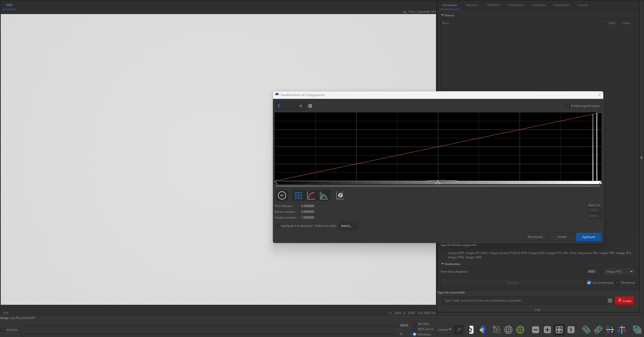Click the green concentric target icon
644x337 pixels.
point(520,329)
